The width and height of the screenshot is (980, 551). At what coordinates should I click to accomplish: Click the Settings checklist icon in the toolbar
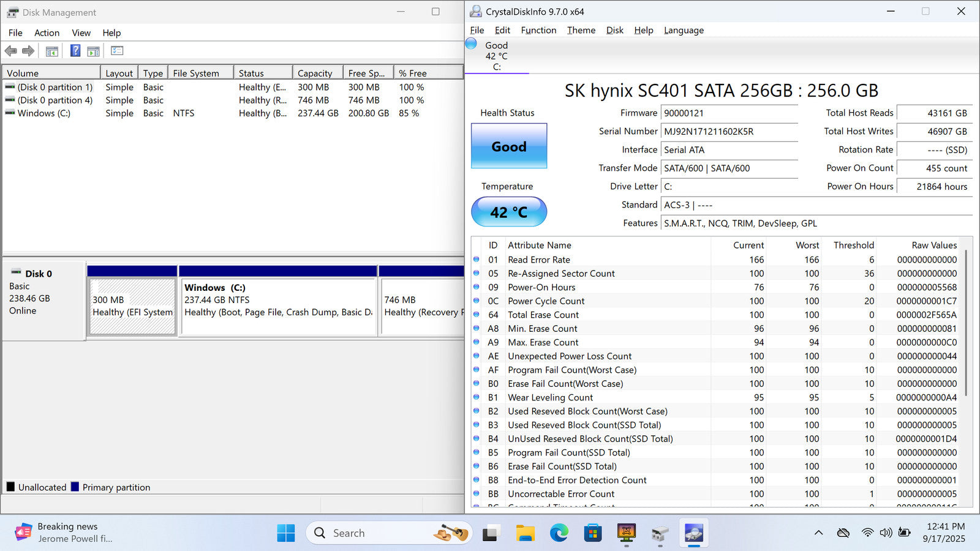[x=117, y=51]
